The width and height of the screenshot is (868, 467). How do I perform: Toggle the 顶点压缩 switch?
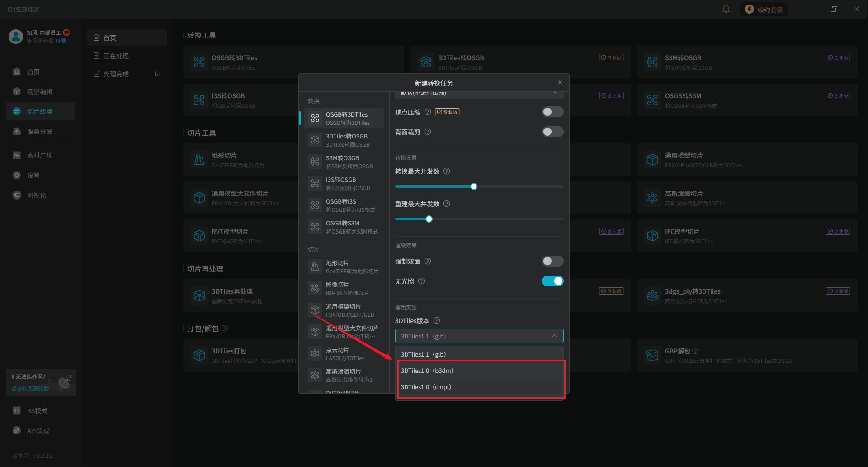[552, 112]
